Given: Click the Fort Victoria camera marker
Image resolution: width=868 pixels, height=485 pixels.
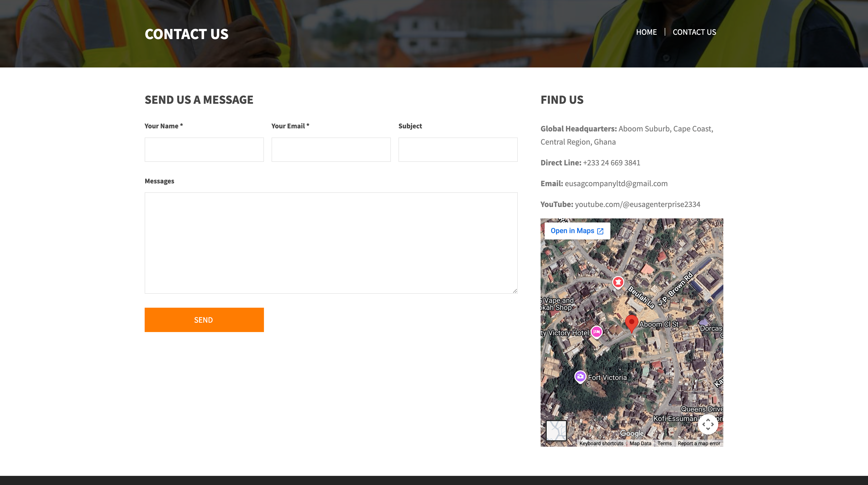Looking at the screenshot, I should (x=580, y=377).
